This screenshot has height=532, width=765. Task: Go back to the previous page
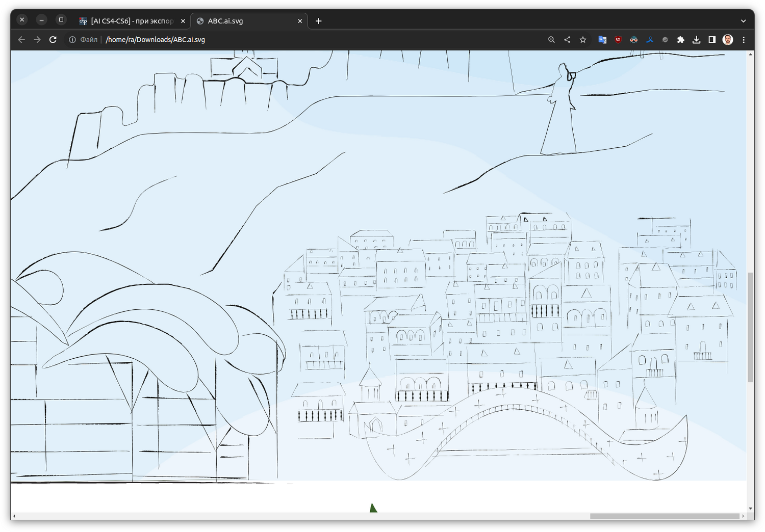point(21,40)
